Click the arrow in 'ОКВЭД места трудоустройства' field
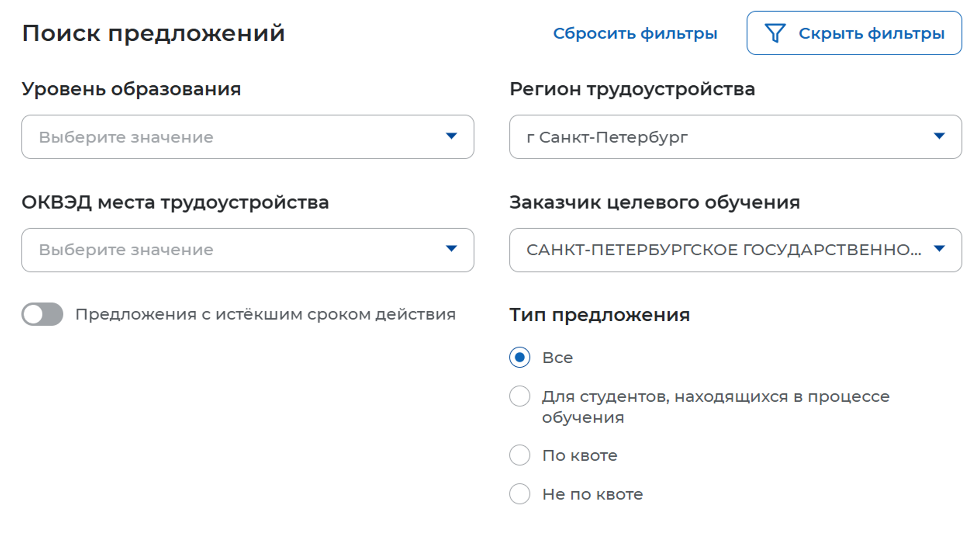Image resolution: width=980 pixels, height=536 pixels. [x=451, y=249]
